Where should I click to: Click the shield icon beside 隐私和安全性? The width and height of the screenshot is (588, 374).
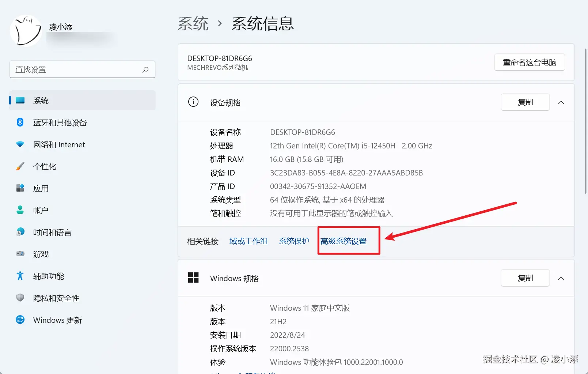[20, 298]
